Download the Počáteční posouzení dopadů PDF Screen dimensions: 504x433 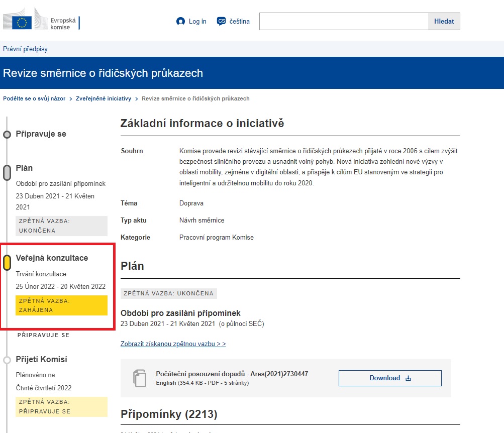[x=389, y=378]
